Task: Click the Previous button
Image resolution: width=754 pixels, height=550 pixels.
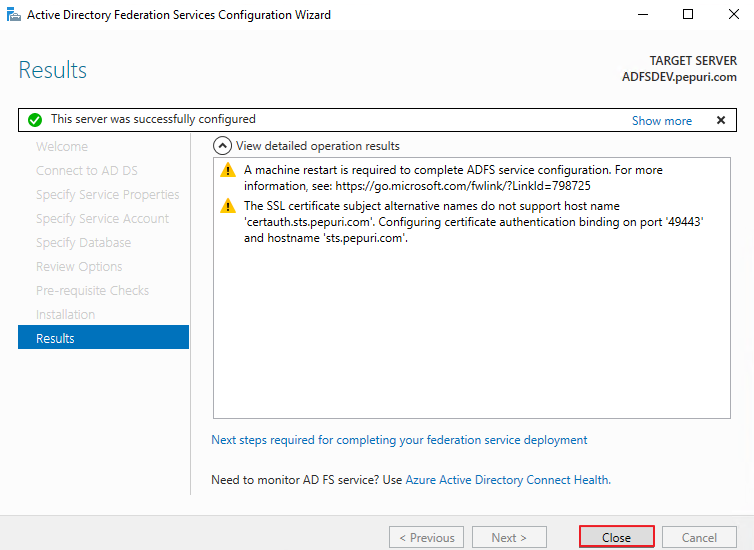Action: coord(427,537)
